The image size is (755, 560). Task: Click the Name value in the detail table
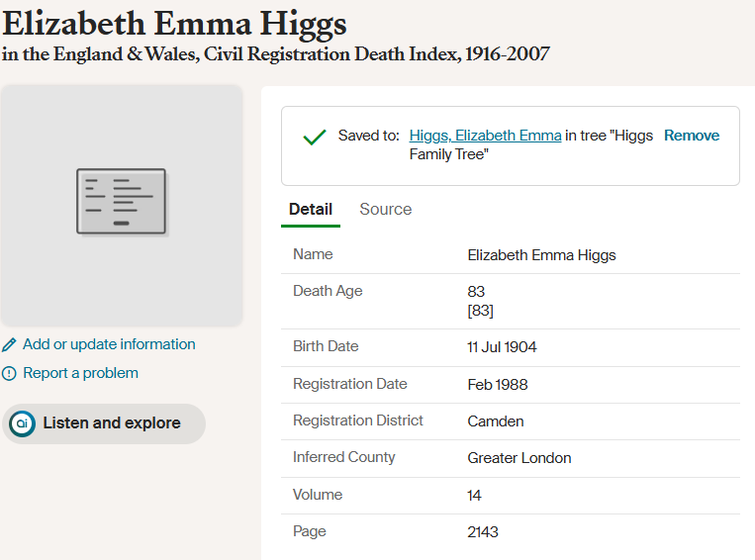pos(541,255)
